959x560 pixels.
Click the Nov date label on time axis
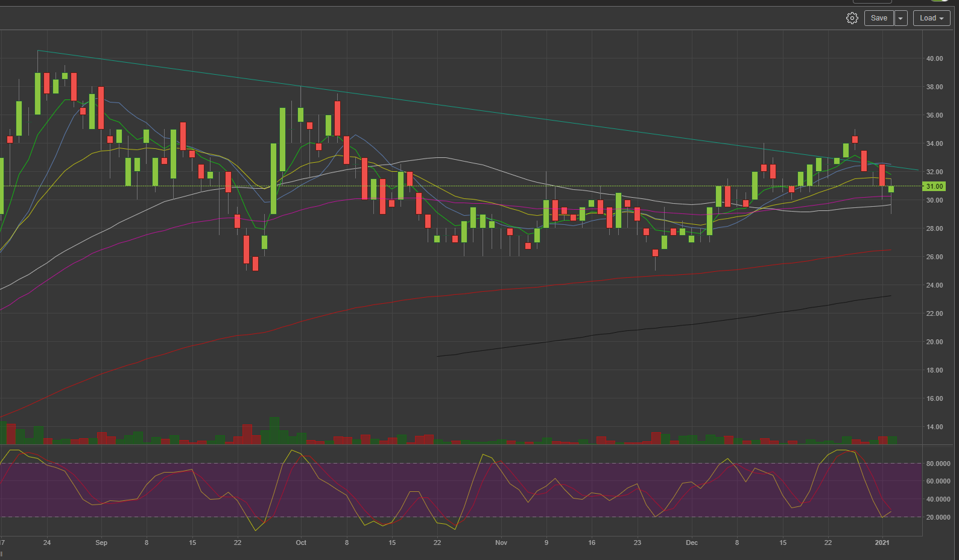(x=501, y=543)
